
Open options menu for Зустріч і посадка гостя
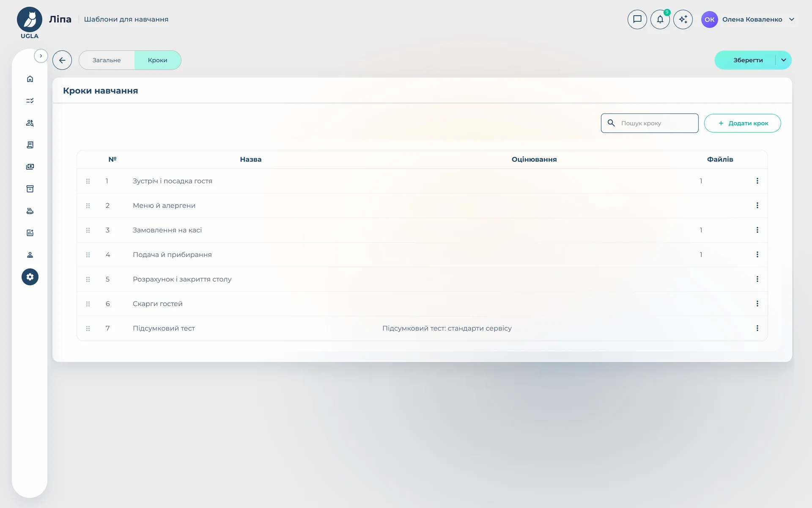click(x=757, y=181)
